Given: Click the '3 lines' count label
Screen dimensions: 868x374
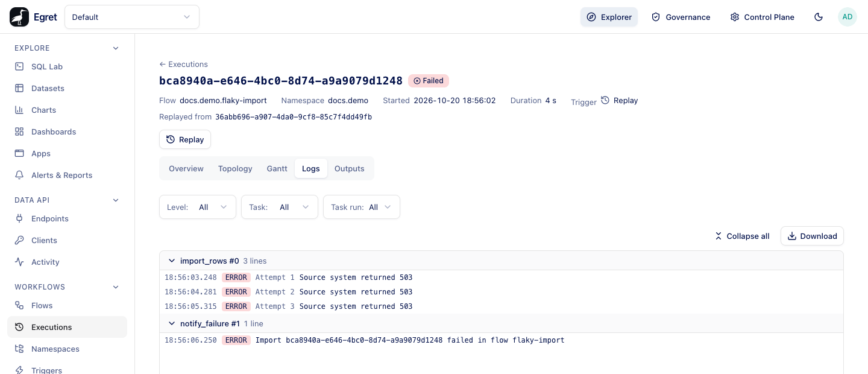Looking at the screenshot, I should coord(255,261).
